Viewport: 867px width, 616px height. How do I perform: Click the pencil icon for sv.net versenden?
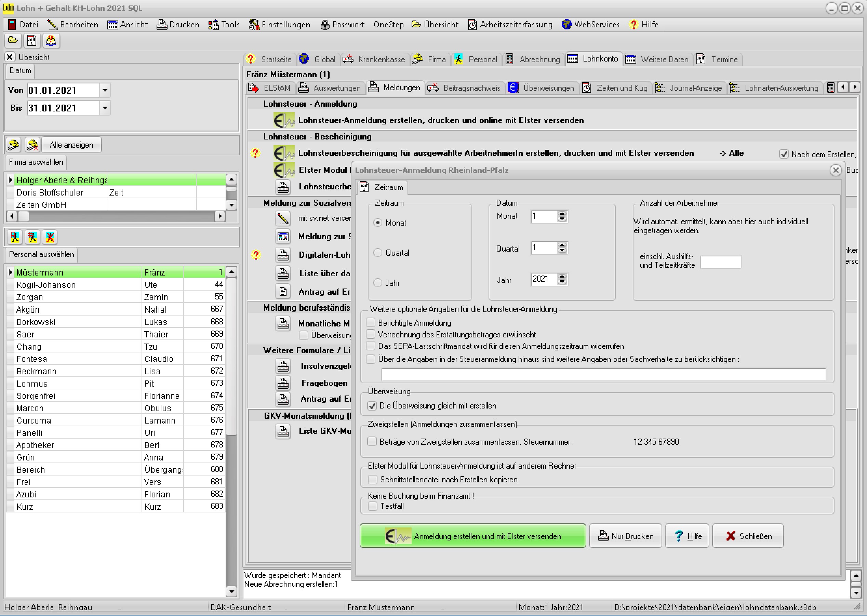283,218
